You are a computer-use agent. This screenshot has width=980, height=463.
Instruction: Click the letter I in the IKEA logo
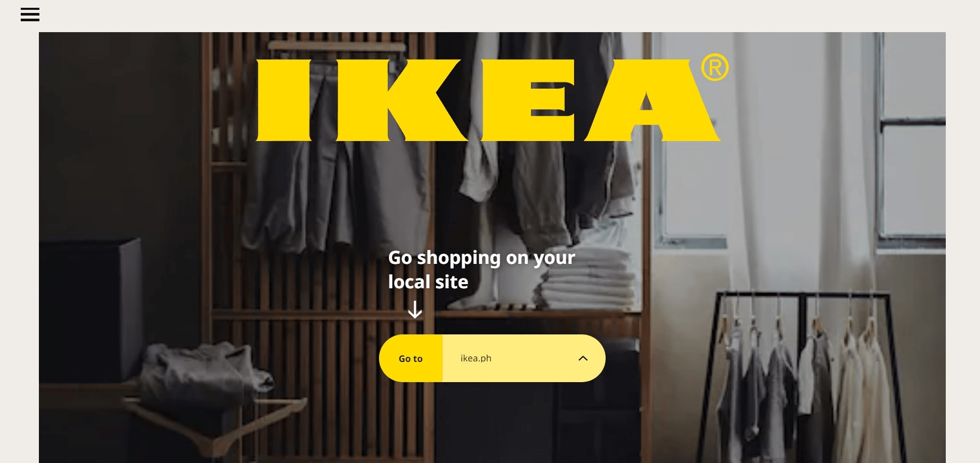(284, 100)
